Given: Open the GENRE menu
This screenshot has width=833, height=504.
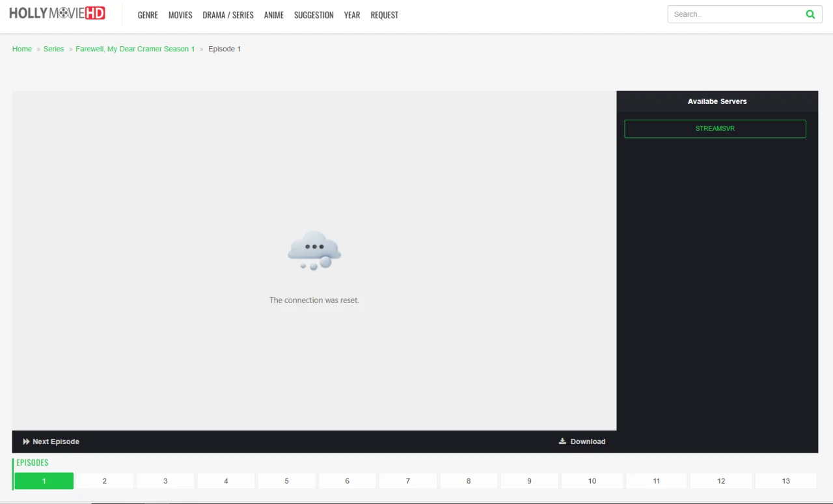Looking at the screenshot, I should point(148,15).
